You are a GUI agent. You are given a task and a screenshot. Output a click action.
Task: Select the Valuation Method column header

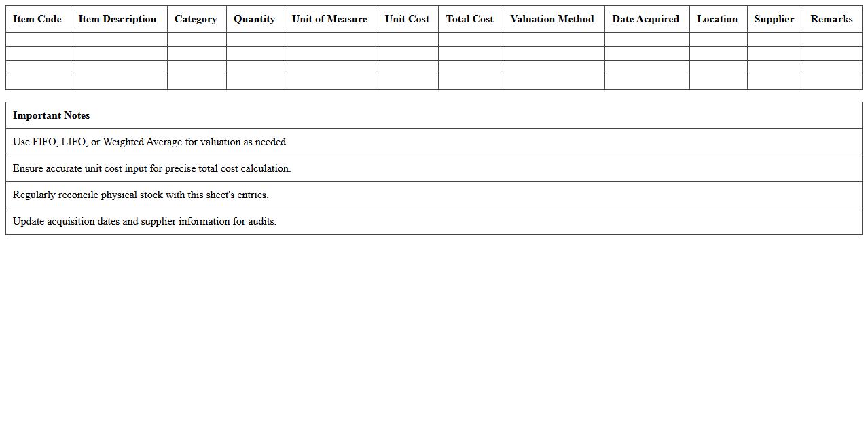tap(552, 19)
